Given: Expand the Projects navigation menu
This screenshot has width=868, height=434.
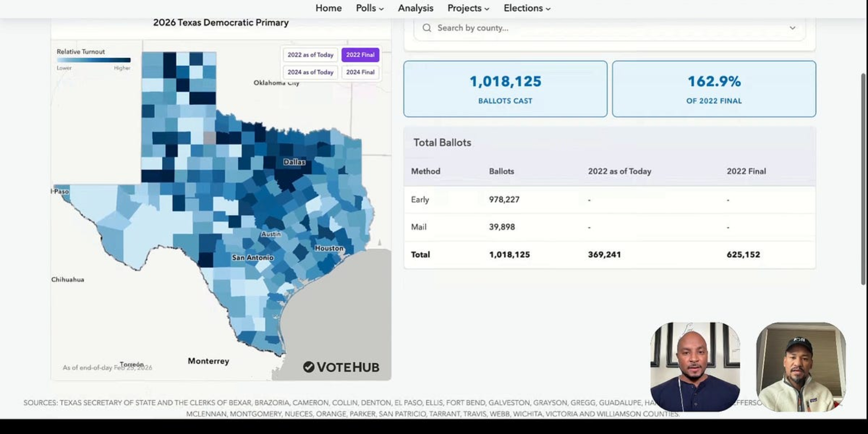Looking at the screenshot, I should [x=468, y=8].
